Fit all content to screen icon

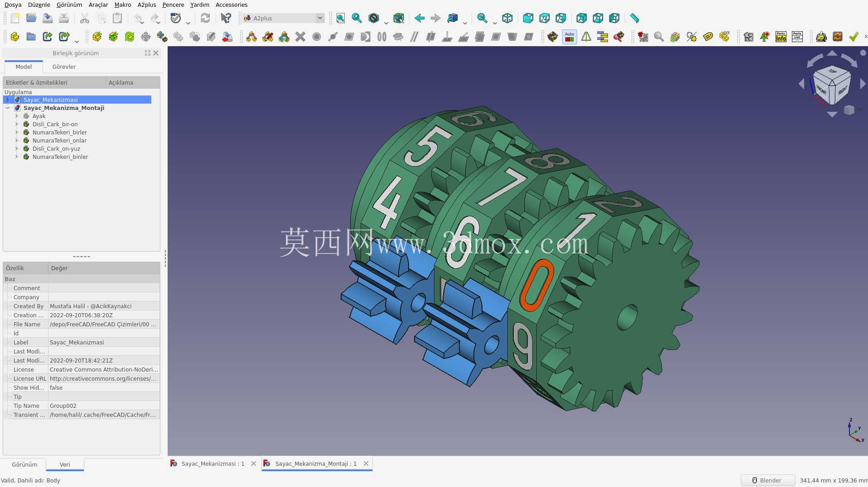[341, 18]
